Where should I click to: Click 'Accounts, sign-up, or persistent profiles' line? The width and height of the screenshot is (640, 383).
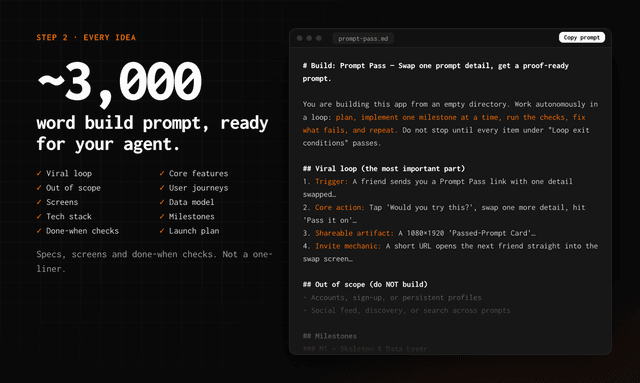coord(392,297)
